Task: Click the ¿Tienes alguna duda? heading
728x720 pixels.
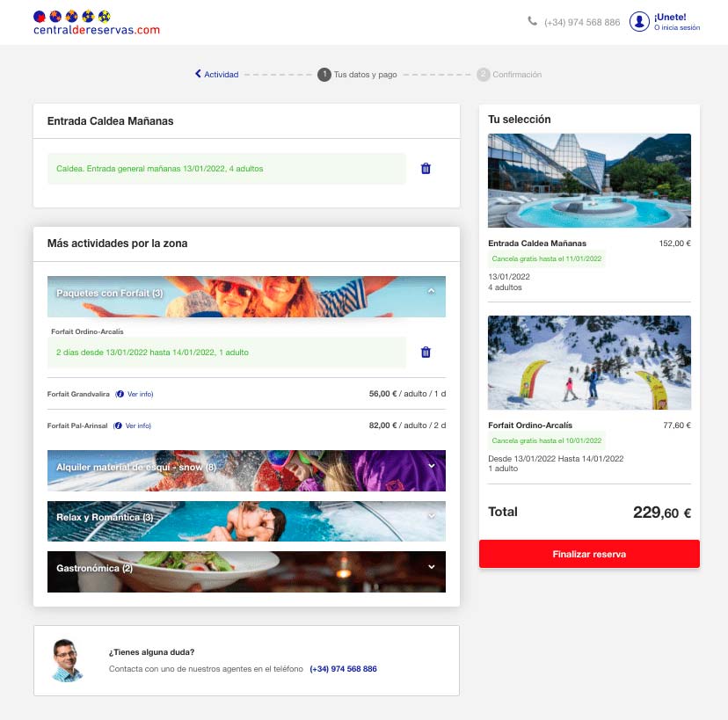Action: point(151,652)
